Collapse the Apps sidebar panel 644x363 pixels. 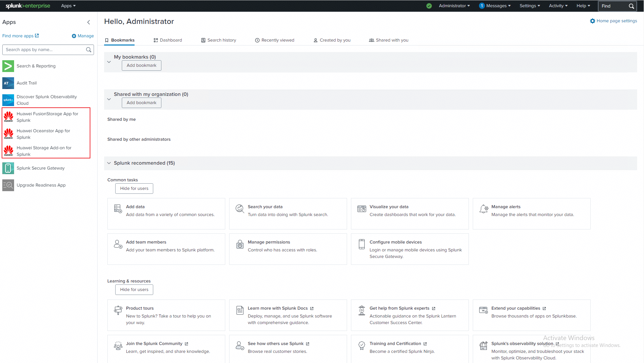88,22
